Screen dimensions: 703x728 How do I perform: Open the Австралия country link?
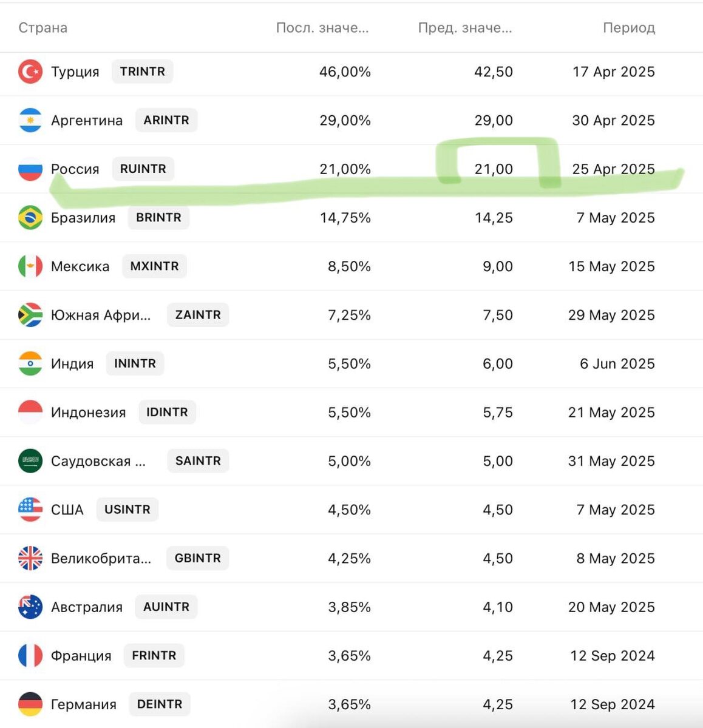point(87,607)
